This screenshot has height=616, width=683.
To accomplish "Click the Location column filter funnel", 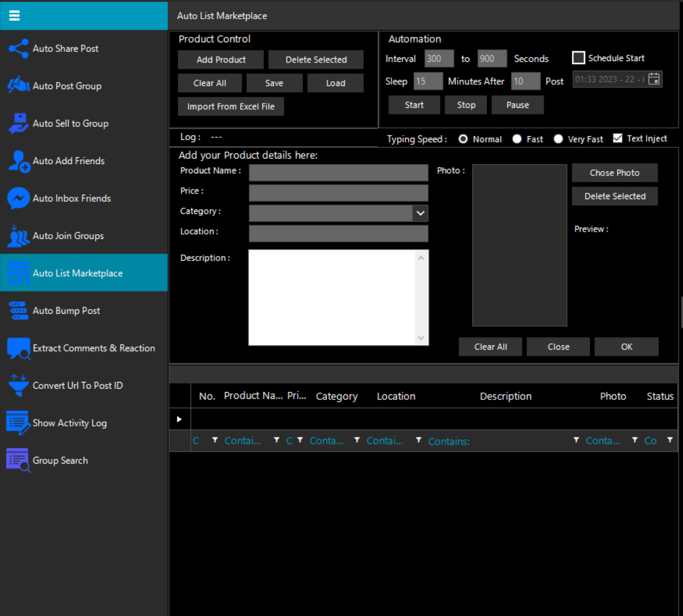I will point(418,440).
